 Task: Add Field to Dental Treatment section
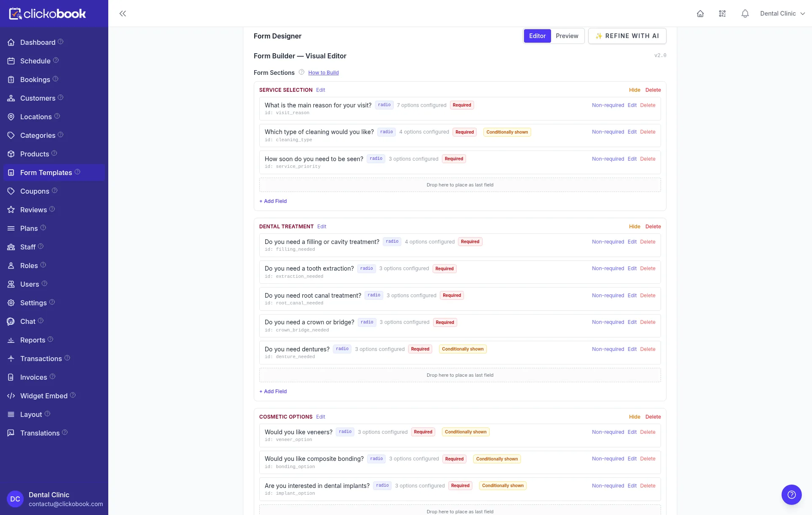[273, 392]
